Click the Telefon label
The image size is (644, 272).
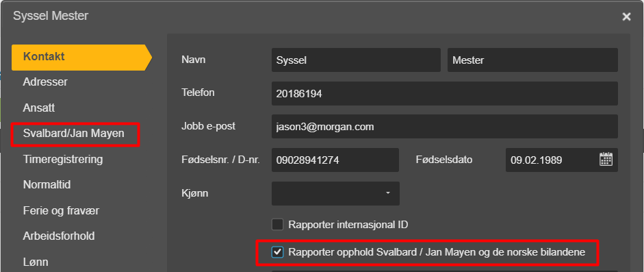tap(198, 92)
